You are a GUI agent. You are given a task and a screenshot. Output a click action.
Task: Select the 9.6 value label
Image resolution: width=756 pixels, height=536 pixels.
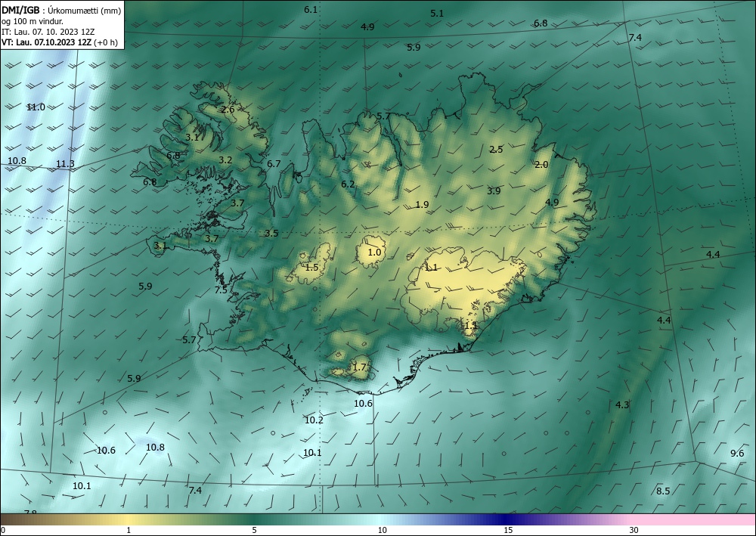click(737, 453)
